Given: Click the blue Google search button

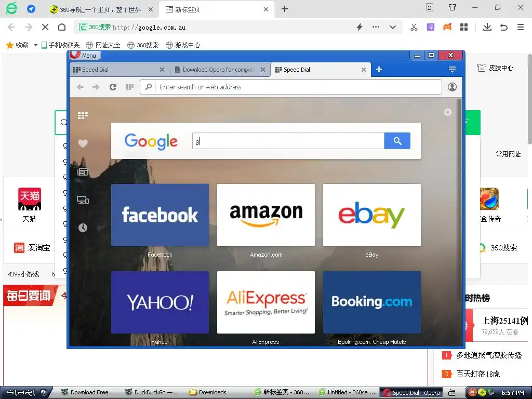Looking at the screenshot, I should coord(397,141).
